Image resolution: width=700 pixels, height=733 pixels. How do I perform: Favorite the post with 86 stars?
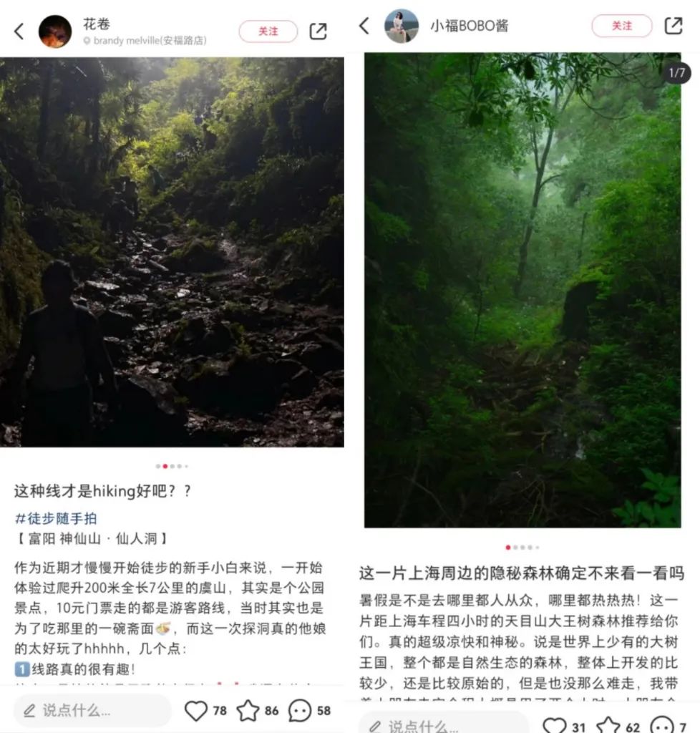pos(248,711)
